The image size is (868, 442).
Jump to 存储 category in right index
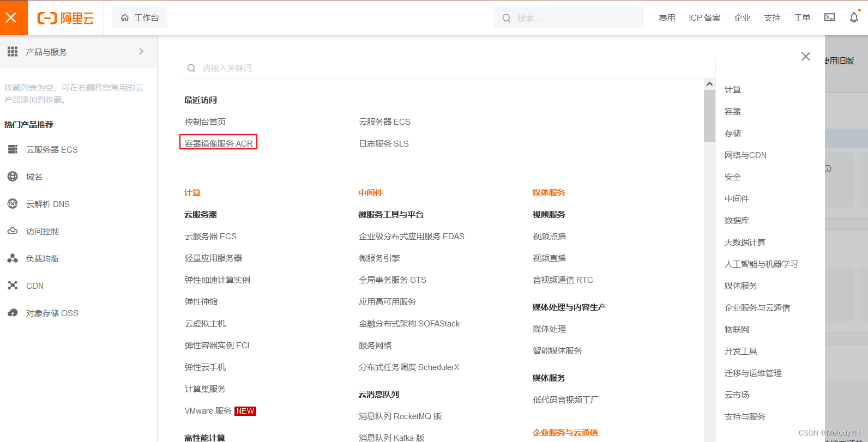click(732, 133)
